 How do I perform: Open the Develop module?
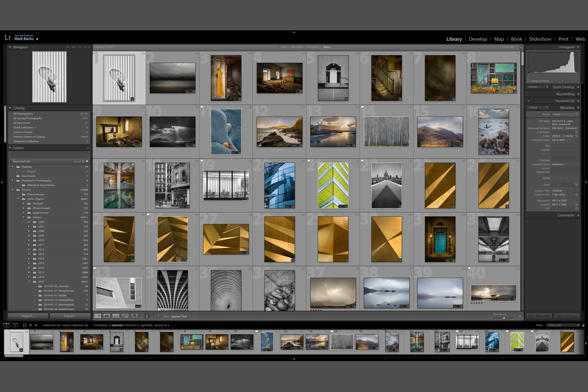(478, 39)
